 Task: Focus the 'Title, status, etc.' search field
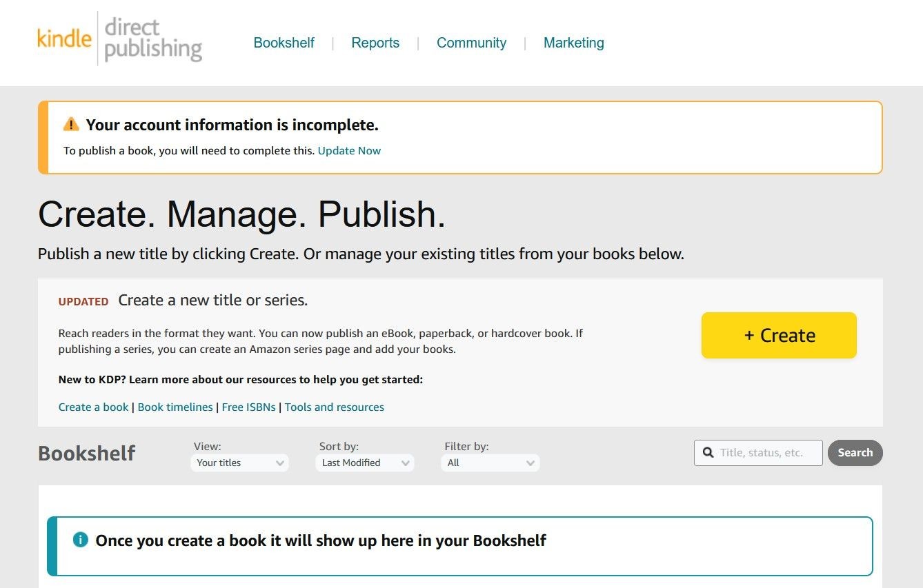[758, 453]
